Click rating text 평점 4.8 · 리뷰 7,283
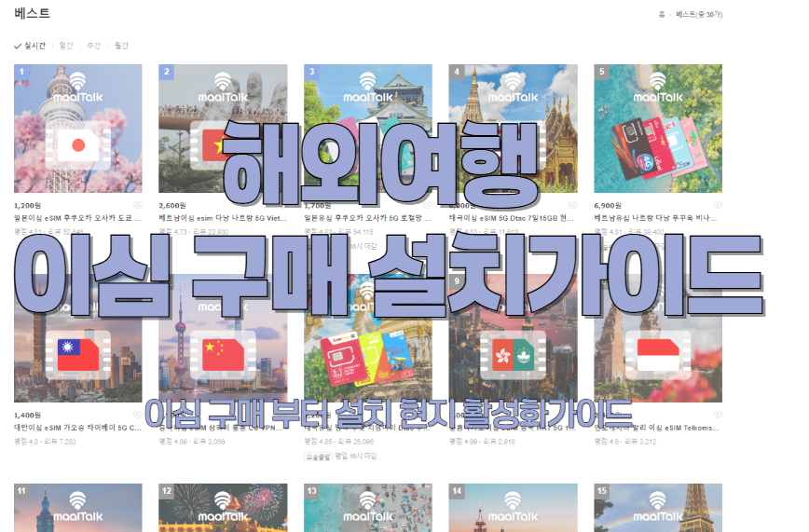Image resolution: width=809 pixels, height=532 pixels. click(45, 442)
